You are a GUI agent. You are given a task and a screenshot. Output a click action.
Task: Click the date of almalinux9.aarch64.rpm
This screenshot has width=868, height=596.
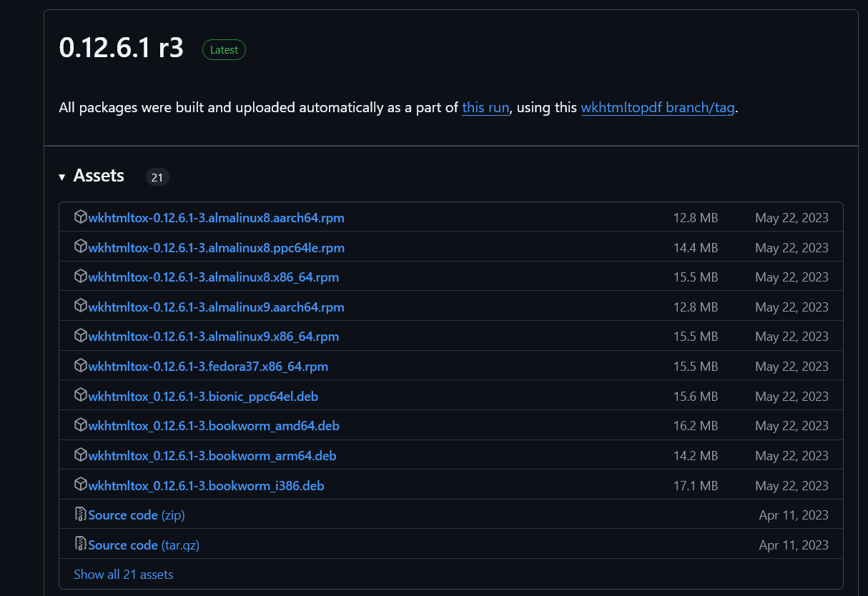coord(792,307)
